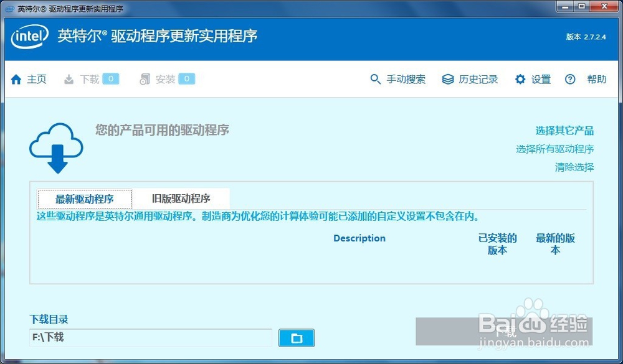Click the 清除选择 link

[574, 167]
